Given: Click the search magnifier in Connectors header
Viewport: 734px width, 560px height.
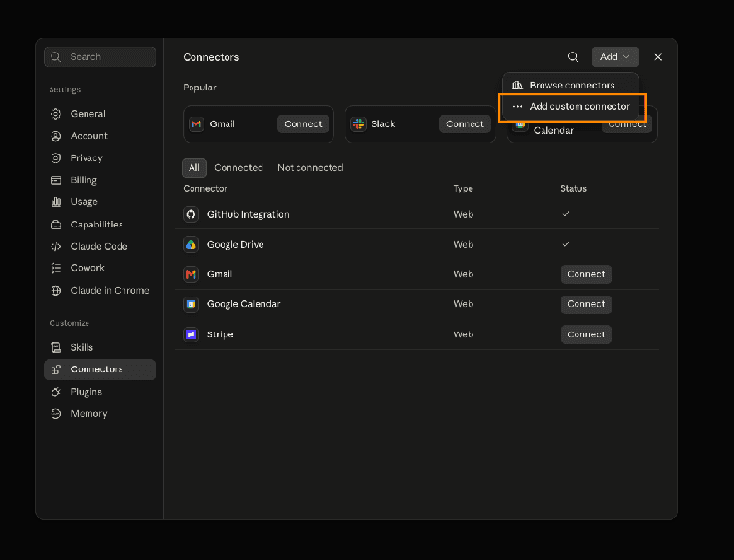Looking at the screenshot, I should point(573,57).
